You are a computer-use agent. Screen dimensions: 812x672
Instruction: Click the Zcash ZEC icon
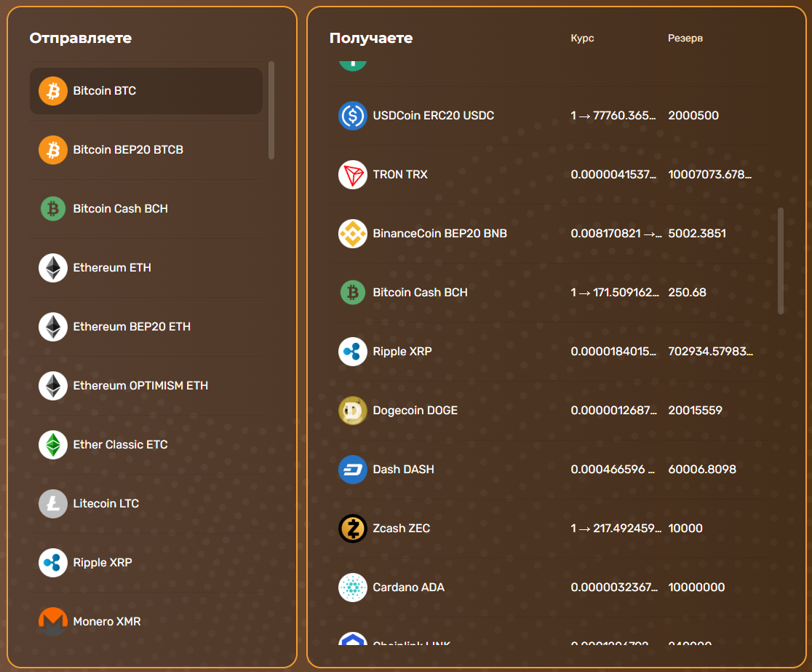coord(353,529)
